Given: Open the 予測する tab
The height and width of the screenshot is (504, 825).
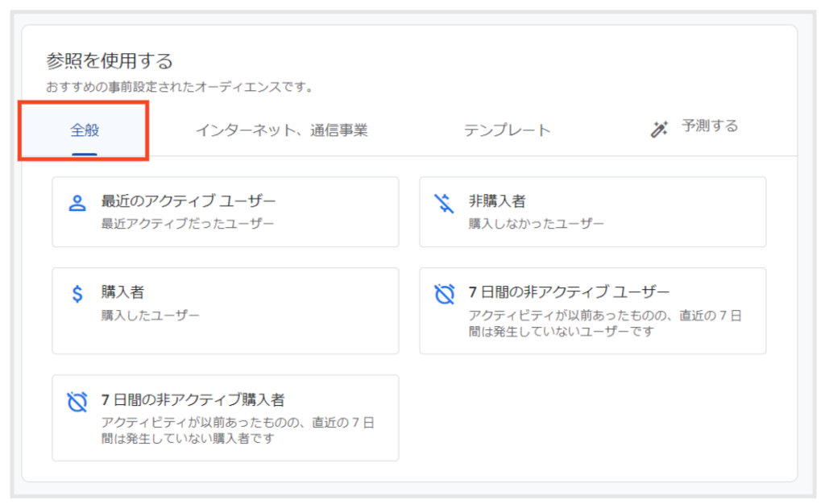Looking at the screenshot, I should point(710,126).
